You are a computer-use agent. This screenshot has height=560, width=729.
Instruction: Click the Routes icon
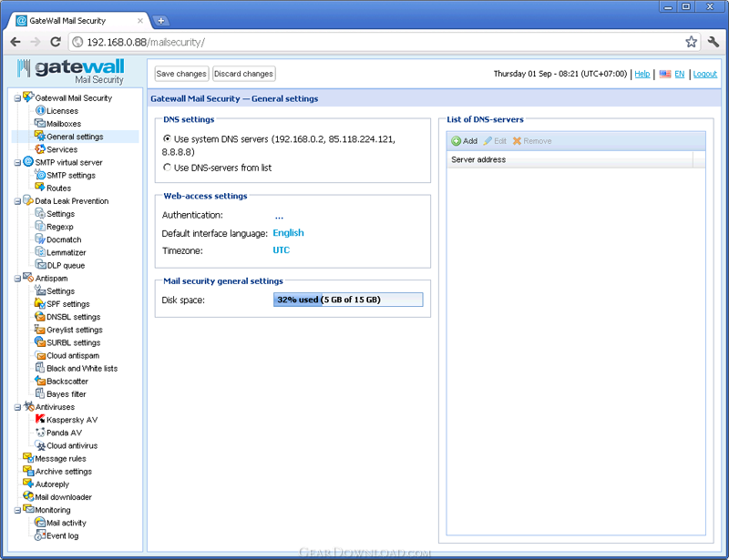[x=40, y=188]
